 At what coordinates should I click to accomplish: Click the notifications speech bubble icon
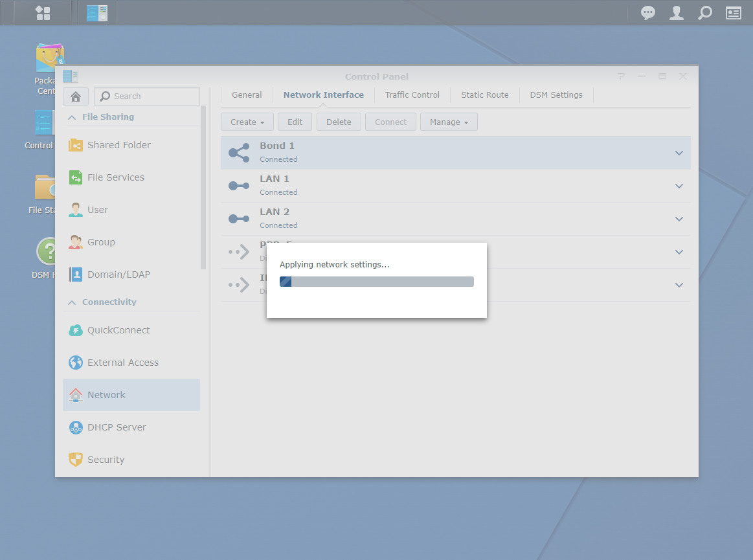coord(647,13)
